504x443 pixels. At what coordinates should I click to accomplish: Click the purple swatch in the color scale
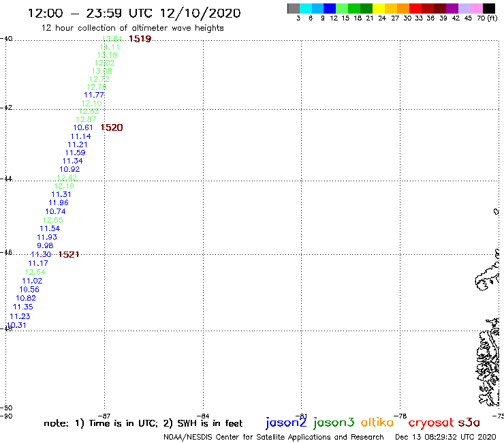(452, 8)
